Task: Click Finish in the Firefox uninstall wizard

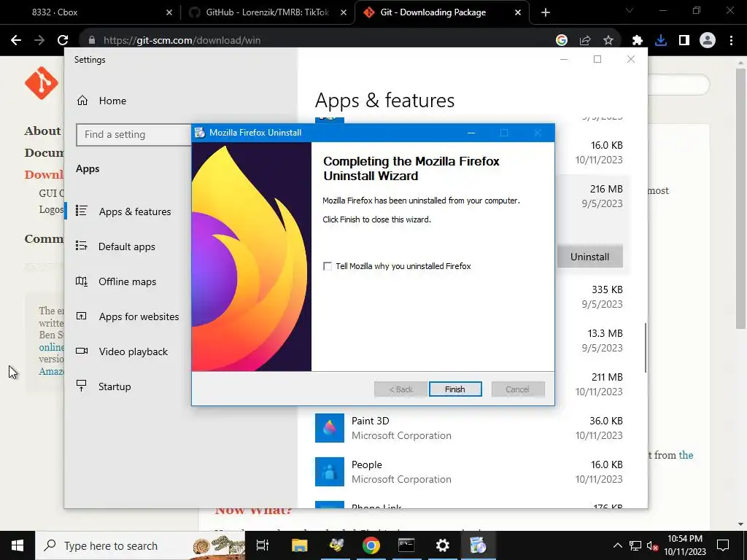Action: point(455,389)
